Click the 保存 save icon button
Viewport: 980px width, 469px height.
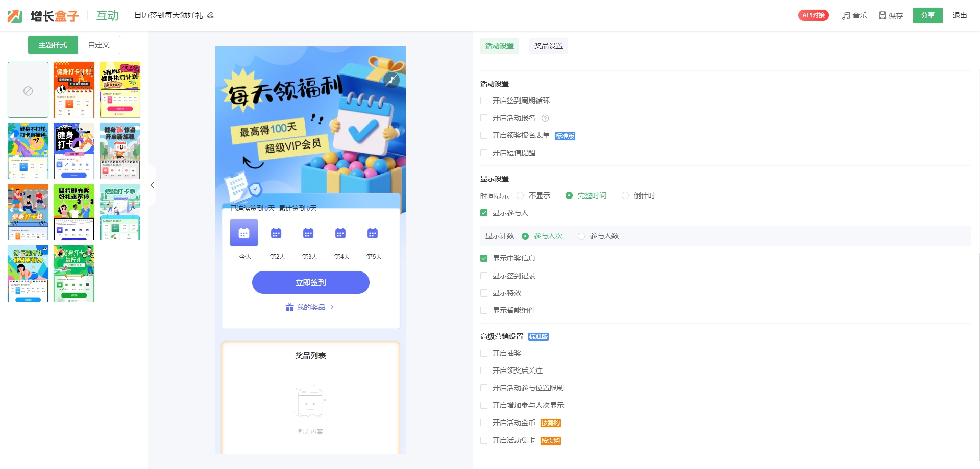click(x=891, y=16)
